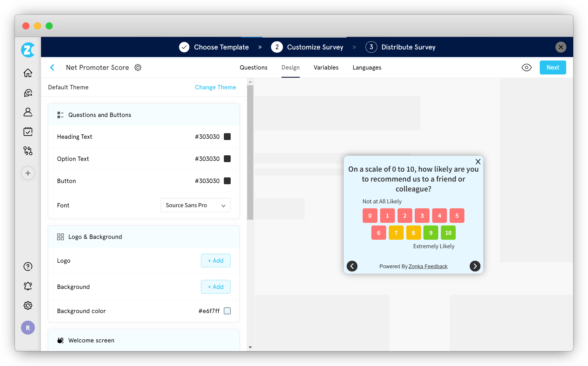Image resolution: width=588 pixels, height=366 pixels.
Task: Toggle the Heading Text color checkbox swatch
Action: pos(227,136)
